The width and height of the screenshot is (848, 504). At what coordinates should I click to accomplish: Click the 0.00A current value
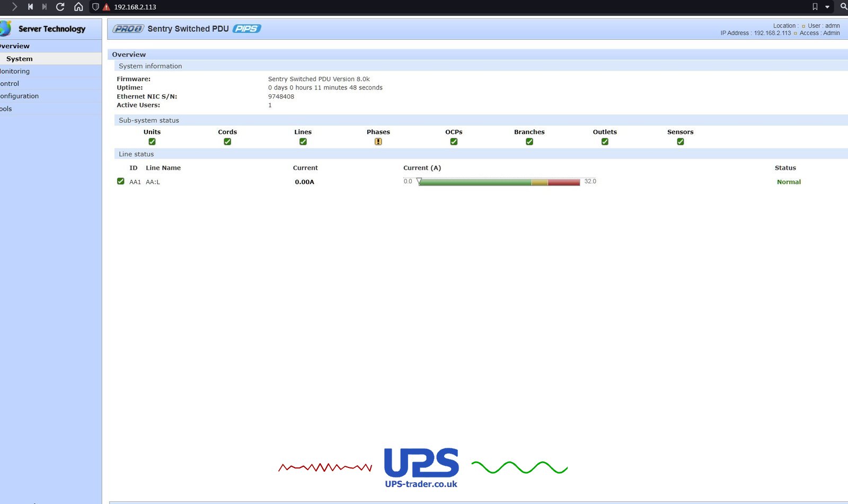click(305, 182)
